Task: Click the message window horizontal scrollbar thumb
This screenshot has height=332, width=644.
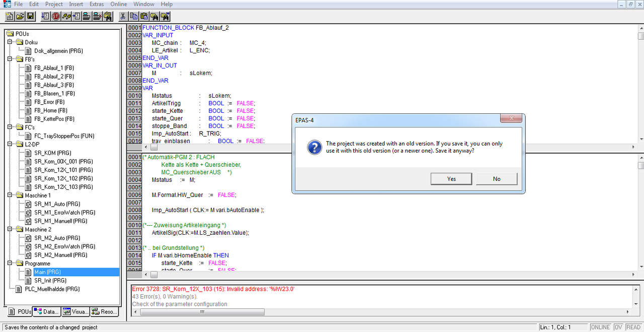Action: [202, 312]
